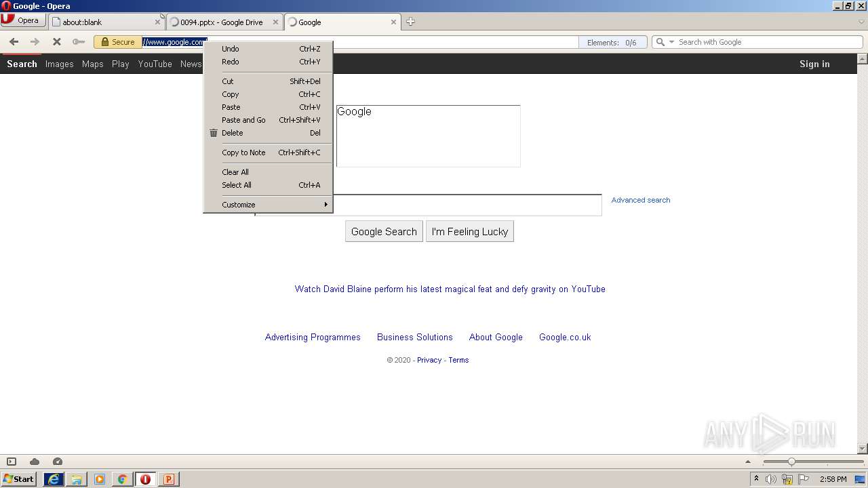
Task: Click I'm Feeling Lucky button
Action: tap(470, 231)
